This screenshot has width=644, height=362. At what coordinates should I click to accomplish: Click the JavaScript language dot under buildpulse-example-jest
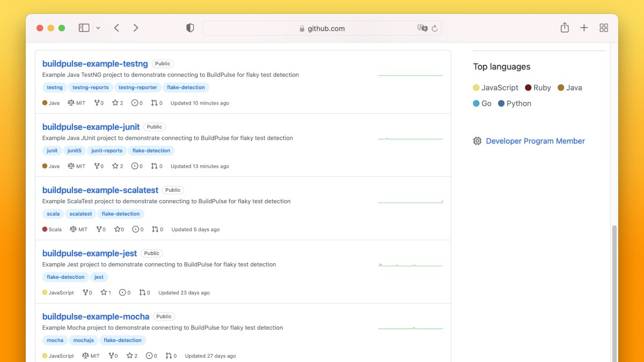45,292
